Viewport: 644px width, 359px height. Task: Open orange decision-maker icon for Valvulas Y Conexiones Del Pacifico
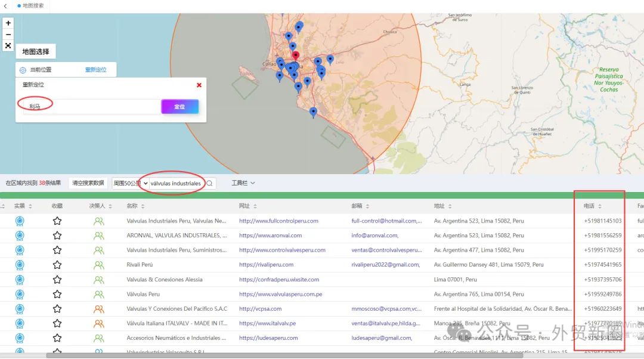98,309
